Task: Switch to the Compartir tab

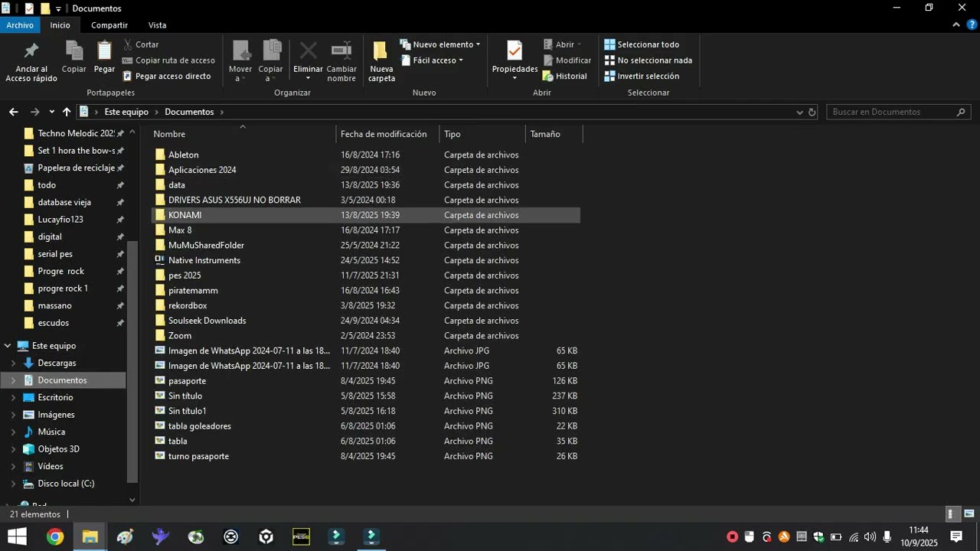Action: click(x=109, y=25)
